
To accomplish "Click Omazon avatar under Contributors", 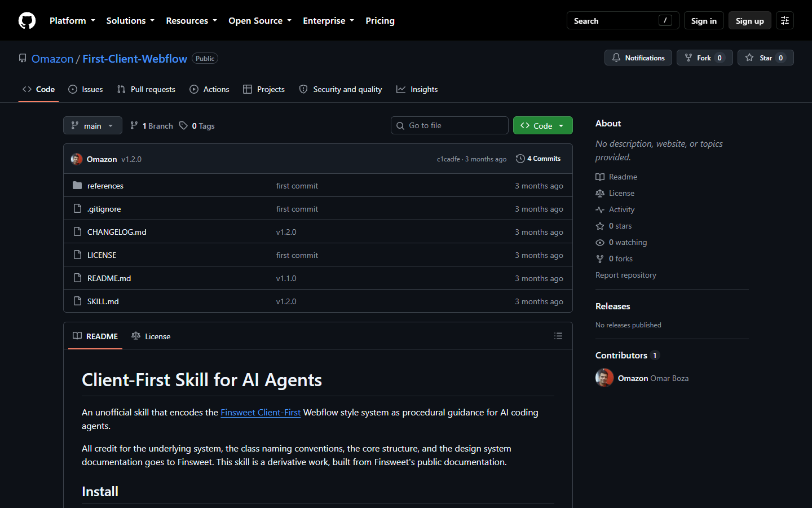I will click(x=604, y=378).
